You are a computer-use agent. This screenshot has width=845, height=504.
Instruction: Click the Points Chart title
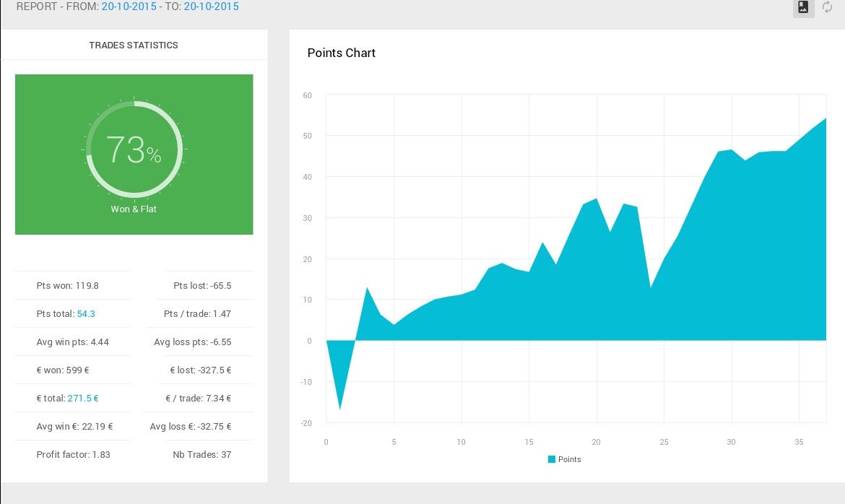click(342, 53)
